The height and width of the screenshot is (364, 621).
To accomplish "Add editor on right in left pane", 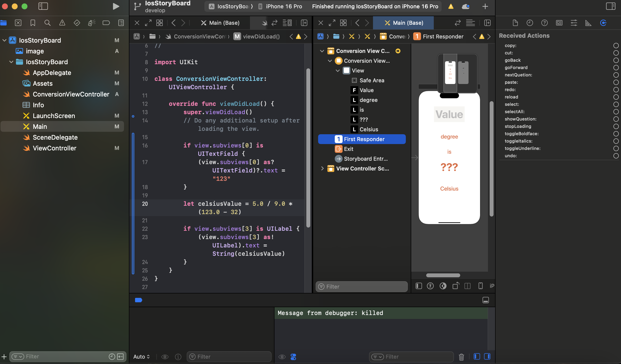I will (304, 23).
